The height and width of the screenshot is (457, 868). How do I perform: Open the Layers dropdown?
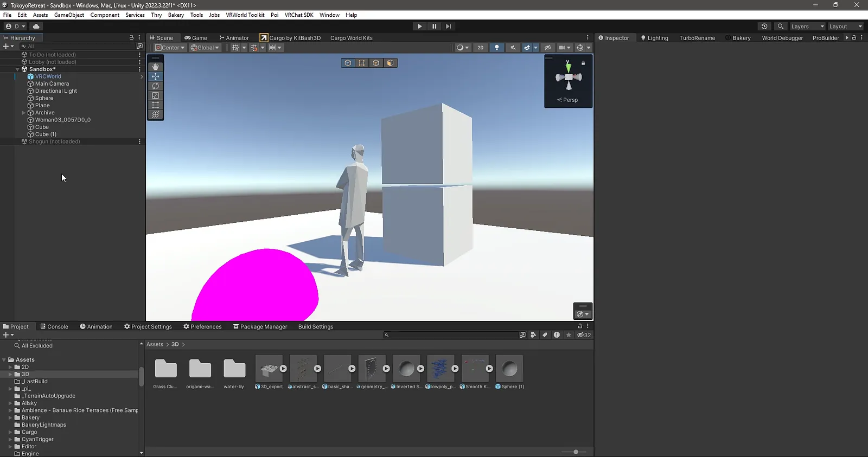click(807, 26)
